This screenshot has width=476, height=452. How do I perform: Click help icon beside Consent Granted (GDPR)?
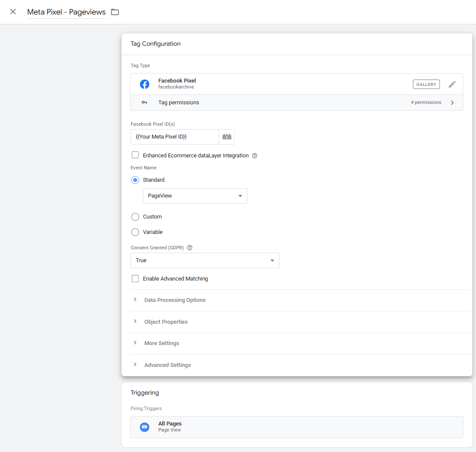pos(190,248)
